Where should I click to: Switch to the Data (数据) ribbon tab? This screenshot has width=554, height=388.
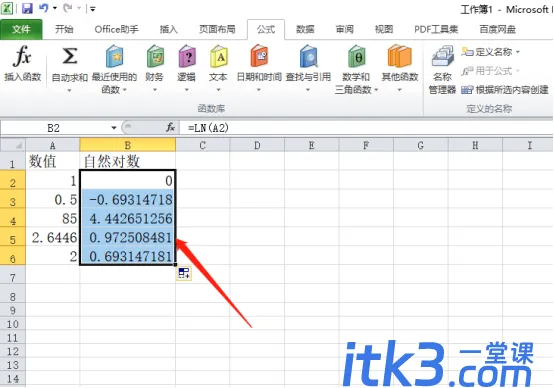[305, 29]
